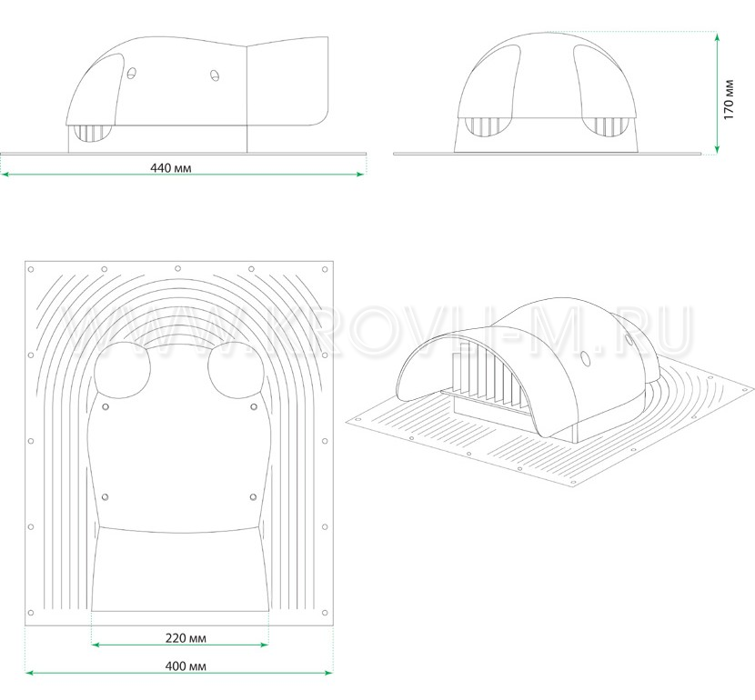Click the 440 мм dimension label
The height and width of the screenshot is (700, 755).
171,168
